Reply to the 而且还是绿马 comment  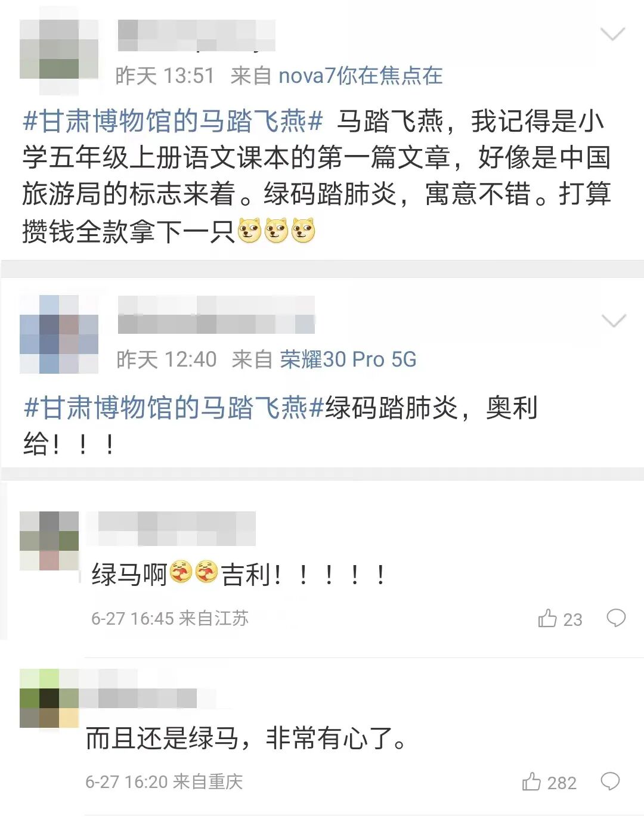coord(610,781)
